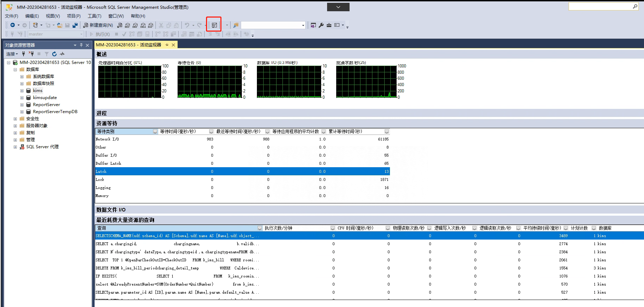Click the undo arrow icon
This screenshot has height=307, width=644.
pyautogui.click(x=187, y=25)
